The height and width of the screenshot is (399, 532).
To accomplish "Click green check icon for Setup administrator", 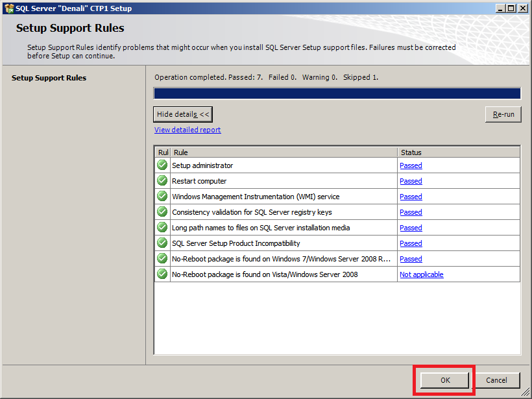I will tap(162, 165).
